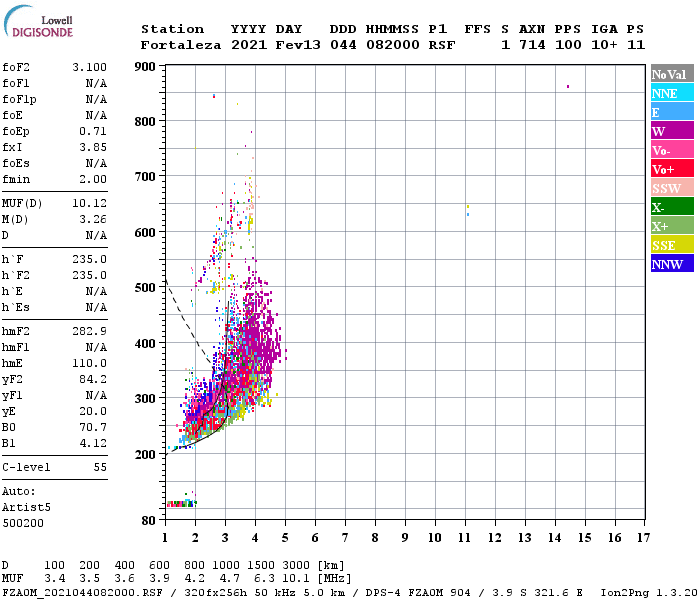Select the SSE yellow legend swatch
700x600 pixels.
point(672,245)
